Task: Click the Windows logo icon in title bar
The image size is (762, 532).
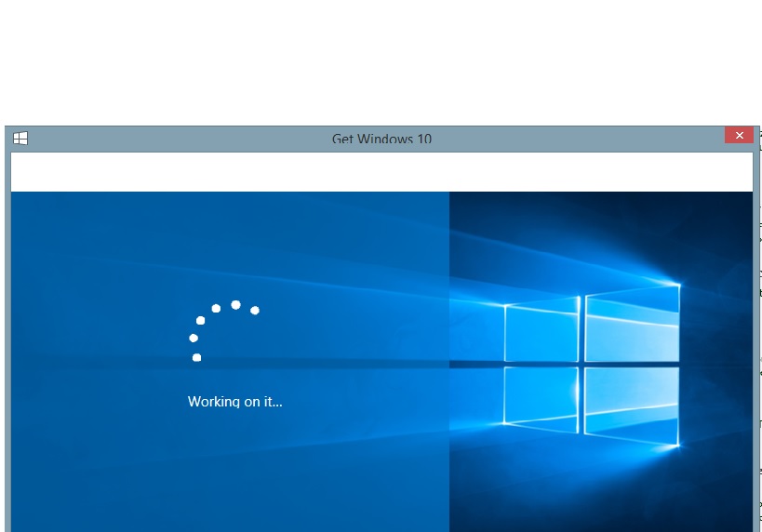Action: click(x=20, y=139)
